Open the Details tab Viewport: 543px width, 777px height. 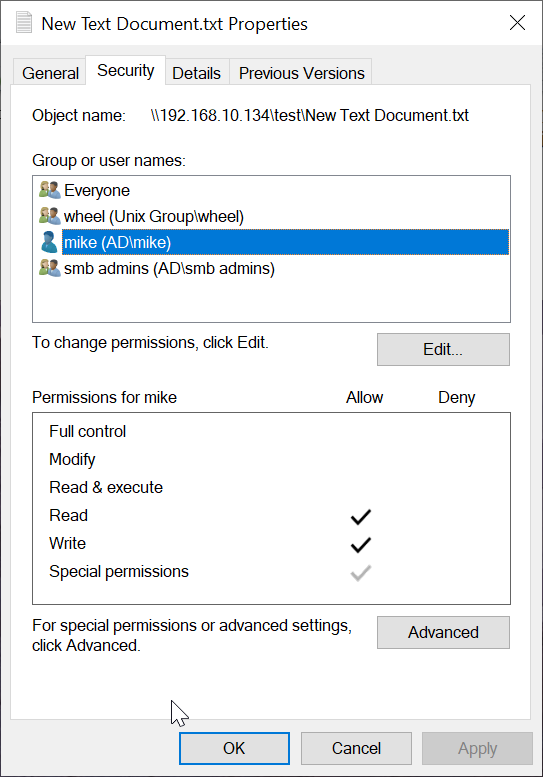coord(197,73)
